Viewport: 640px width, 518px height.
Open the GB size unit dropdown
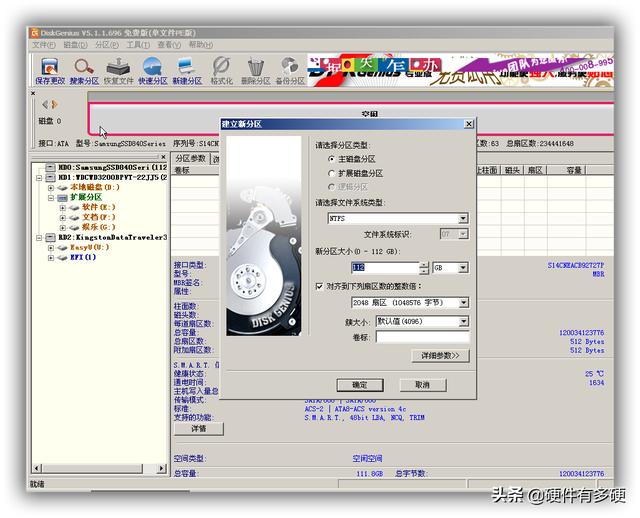[462, 268]
